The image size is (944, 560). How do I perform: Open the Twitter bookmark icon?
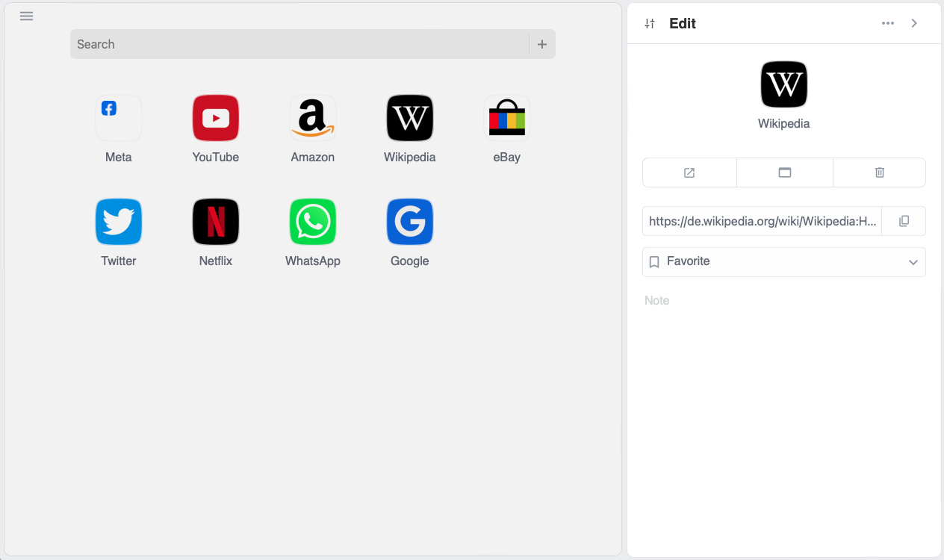(x=119, y=222)
